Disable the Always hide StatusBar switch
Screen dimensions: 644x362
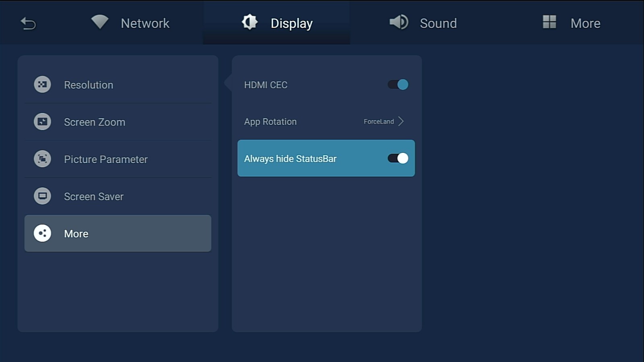(x=398, y=158)
